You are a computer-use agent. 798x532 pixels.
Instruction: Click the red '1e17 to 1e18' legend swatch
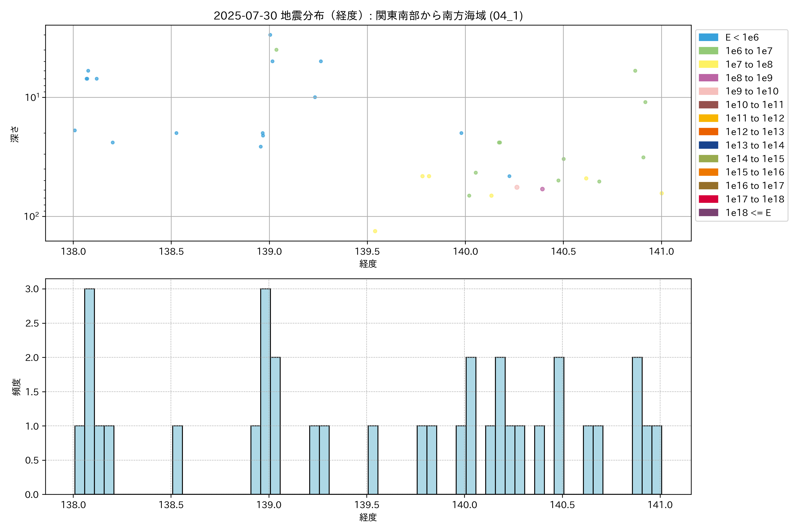(x=708, y=199)
